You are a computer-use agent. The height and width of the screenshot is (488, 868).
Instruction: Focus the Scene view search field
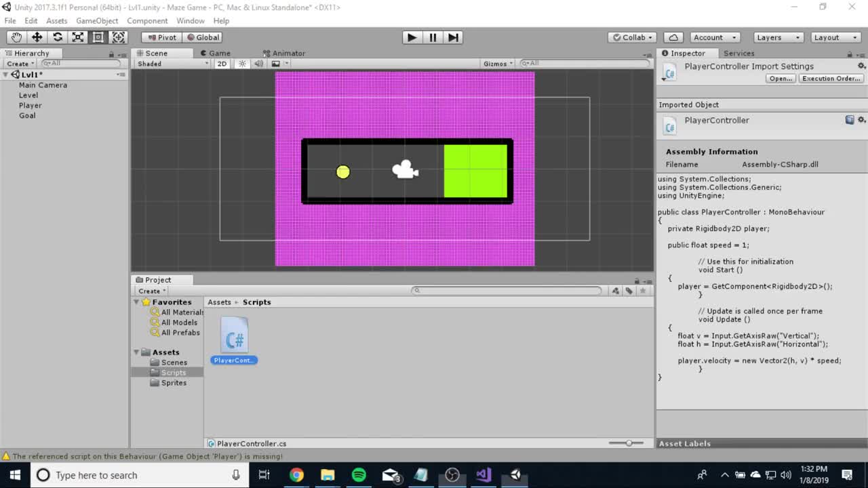point(584,64)
